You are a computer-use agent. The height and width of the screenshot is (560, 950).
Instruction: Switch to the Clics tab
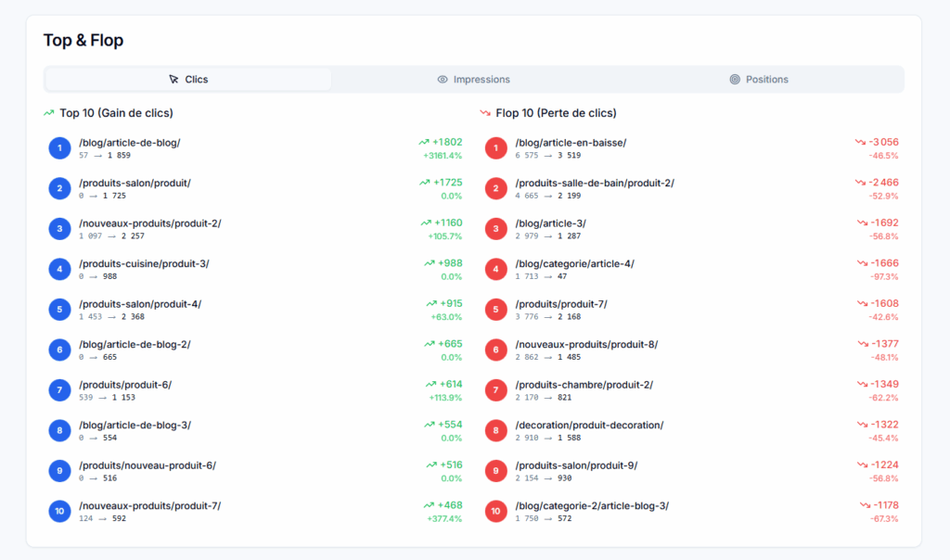pos(188,80)
